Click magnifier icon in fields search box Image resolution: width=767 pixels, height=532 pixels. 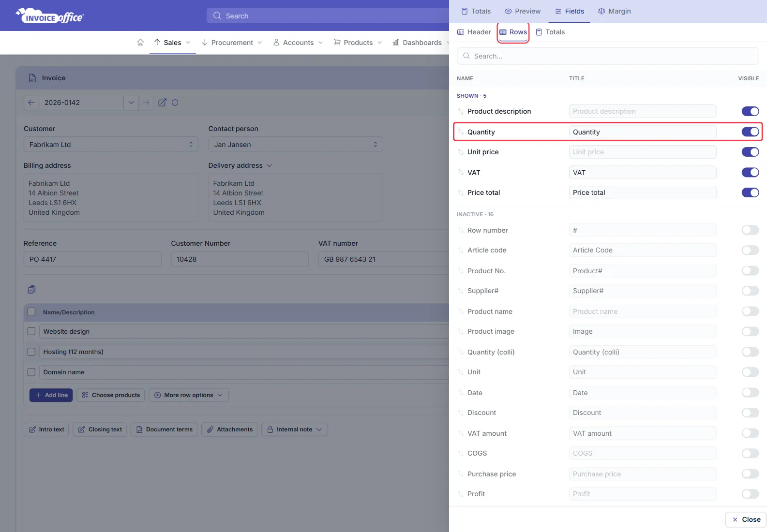(466, 56)
